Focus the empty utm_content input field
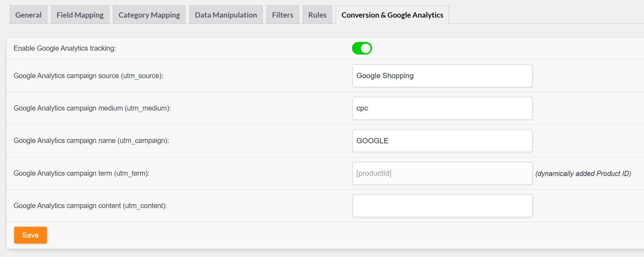This screenshot has width=644, height=257. pos(442,206)
